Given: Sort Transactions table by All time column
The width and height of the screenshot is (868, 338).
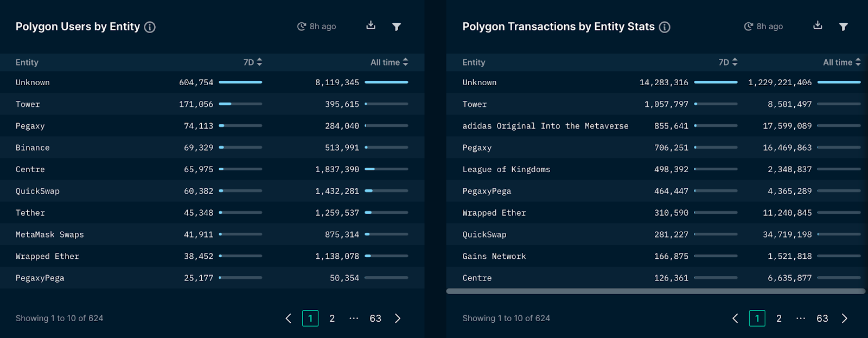Looking at the screenshot, I should (842, 62).
